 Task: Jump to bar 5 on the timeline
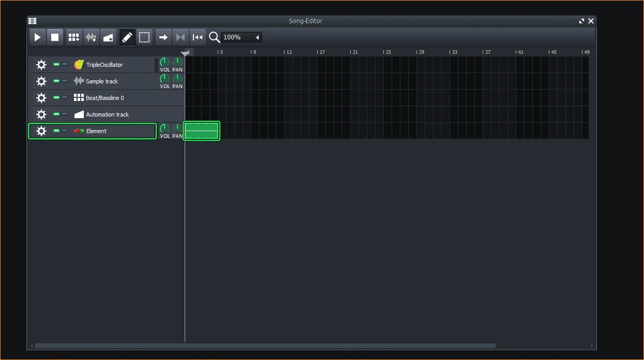(x=220, y=52)
